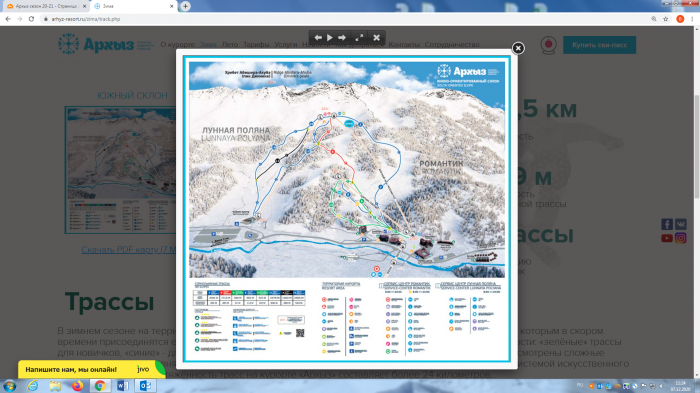Open the Facebook social link
The image size is (700, 393).
click(x=667, y=224)
